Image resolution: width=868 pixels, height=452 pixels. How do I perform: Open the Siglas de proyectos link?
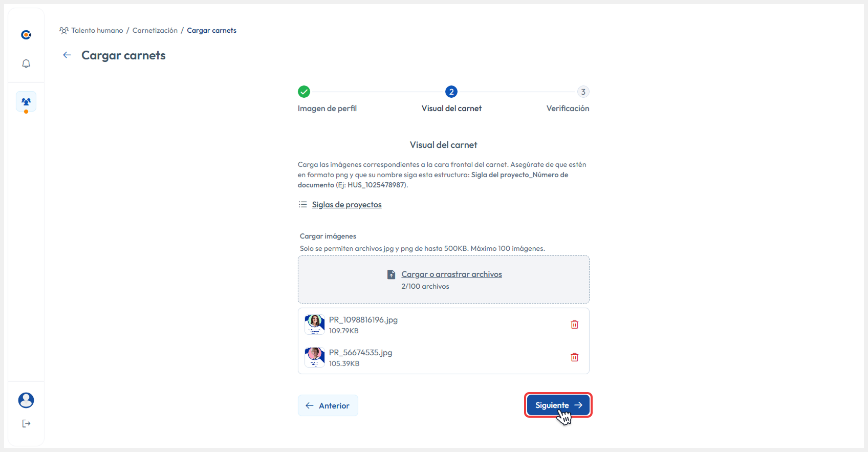pyautogui.click(x=346, y=205)
